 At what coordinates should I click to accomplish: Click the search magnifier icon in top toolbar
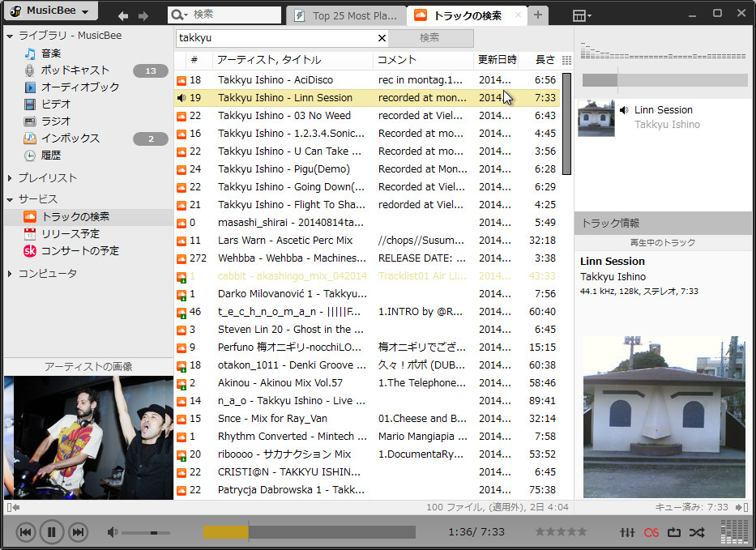[177, 14]
